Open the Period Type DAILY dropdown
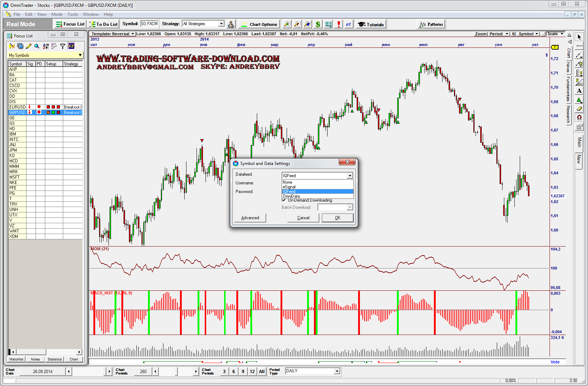Image resolution: width=588 pixels, height=386 pixels. coord(337,371)
